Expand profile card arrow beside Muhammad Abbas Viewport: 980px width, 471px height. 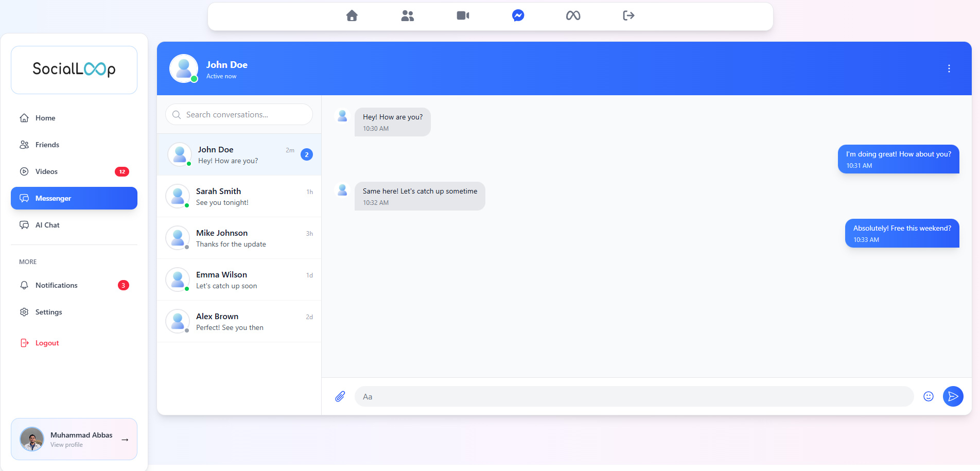(125, 440)
